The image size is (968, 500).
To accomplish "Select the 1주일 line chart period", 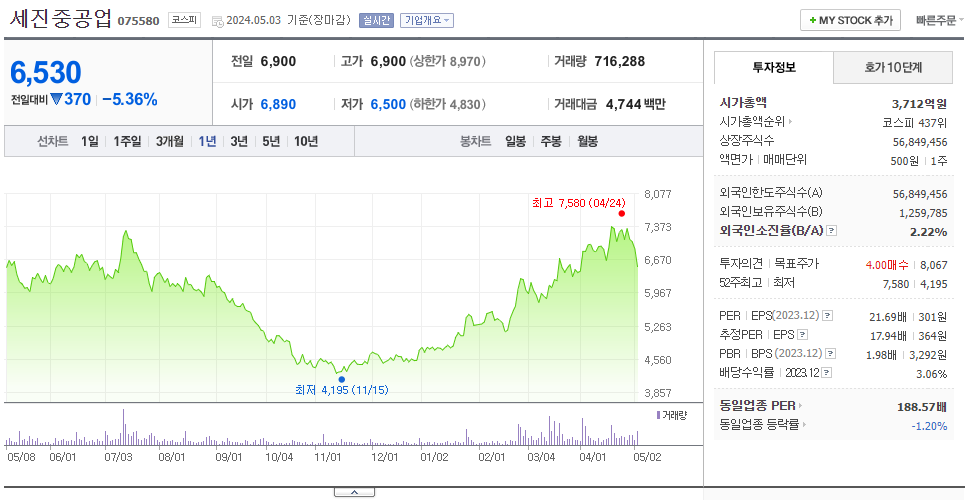I will (x=127, y=141).
